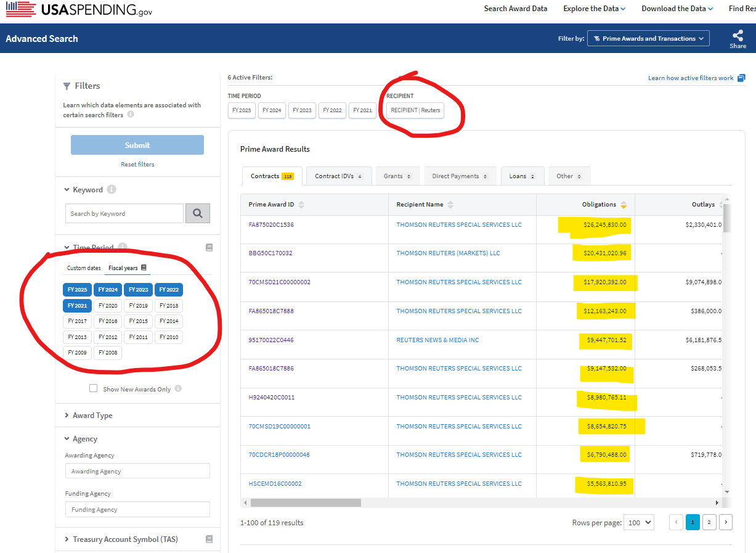Deselect FY 2022 fiscal year
The width and height of the screenshot is (756, 553).
click(168, 290)
